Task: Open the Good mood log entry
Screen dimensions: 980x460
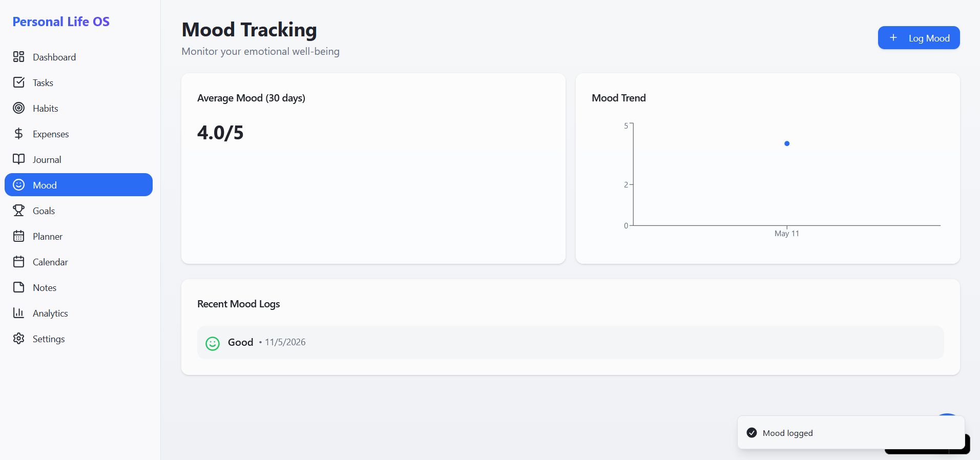Action: coord(570,342)
